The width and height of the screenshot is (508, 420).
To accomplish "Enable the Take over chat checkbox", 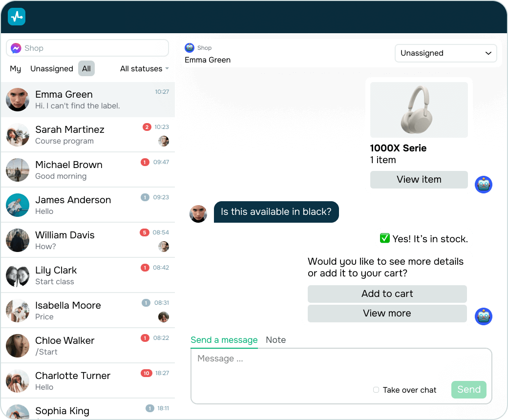I will click(376, 390).
